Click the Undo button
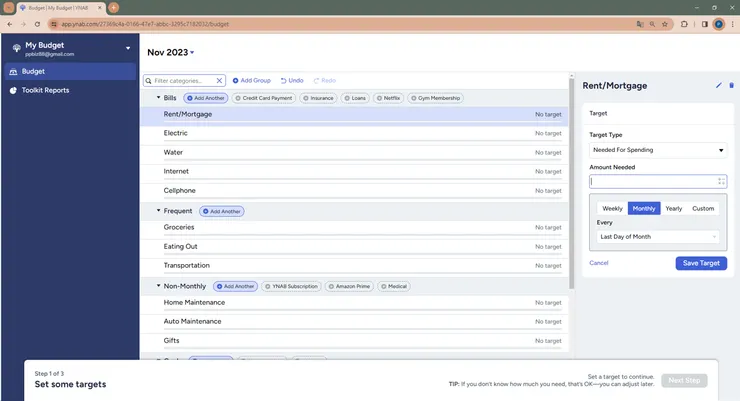Image resolution: width=740 pixels, height=401 pixels. tap(292, 81)
